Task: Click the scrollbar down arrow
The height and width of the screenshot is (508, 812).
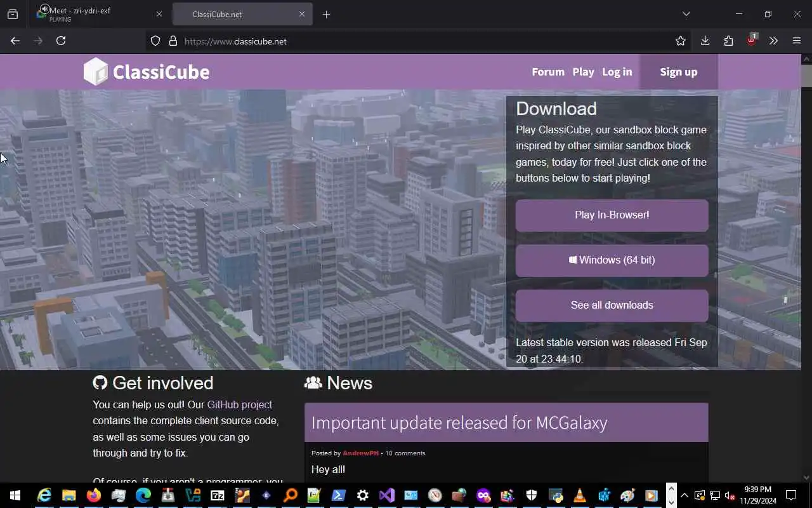Action: coord(806,477)
